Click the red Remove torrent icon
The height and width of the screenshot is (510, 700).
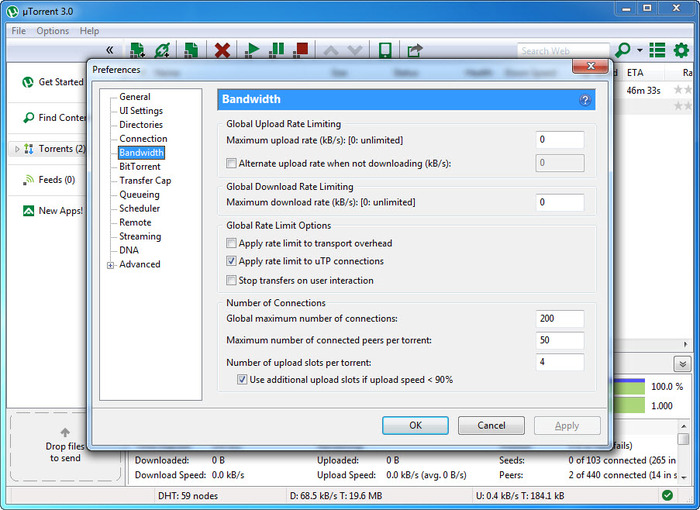coord(222,50)
